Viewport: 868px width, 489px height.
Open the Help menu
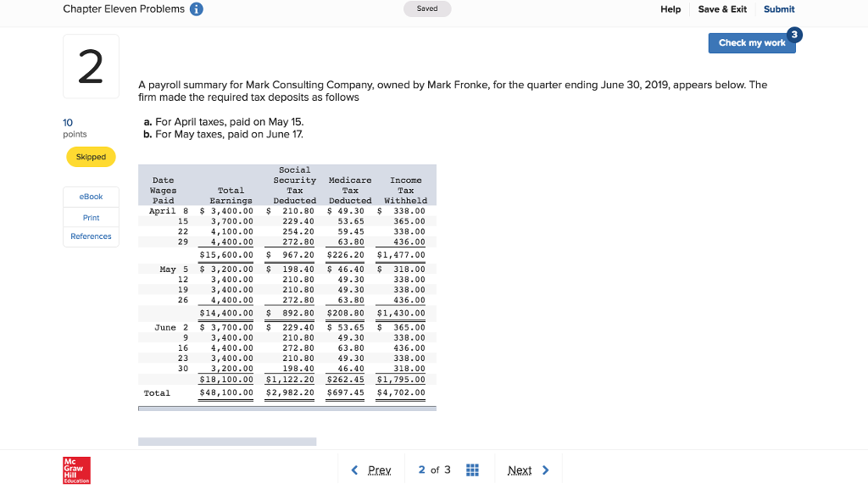pos(670,8)
